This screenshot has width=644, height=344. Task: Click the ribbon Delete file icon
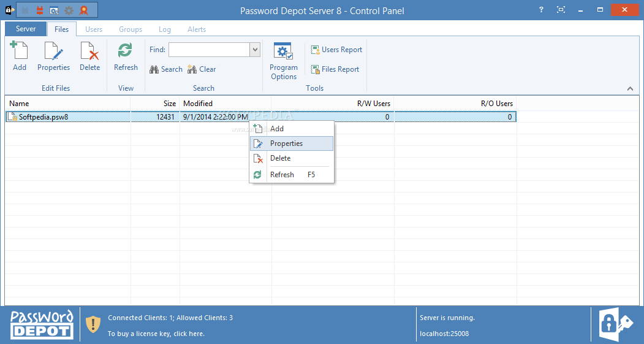click(90, 56)
